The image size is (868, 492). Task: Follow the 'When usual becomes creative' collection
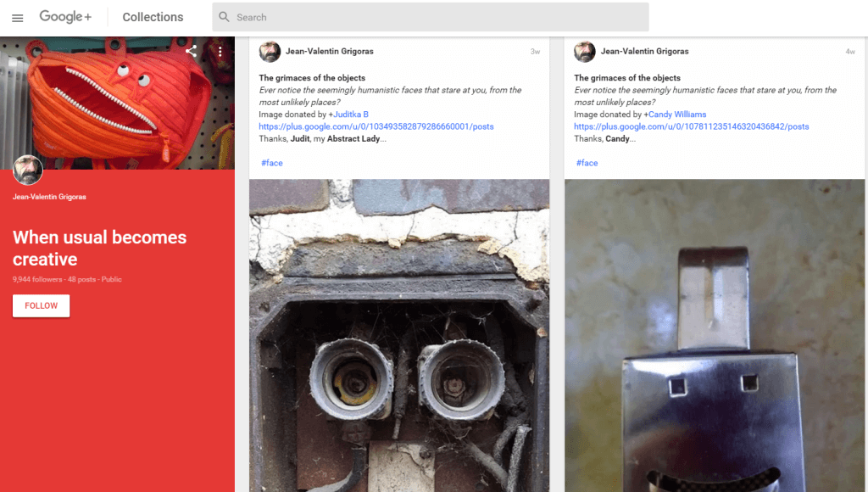[x=41, y=305]
